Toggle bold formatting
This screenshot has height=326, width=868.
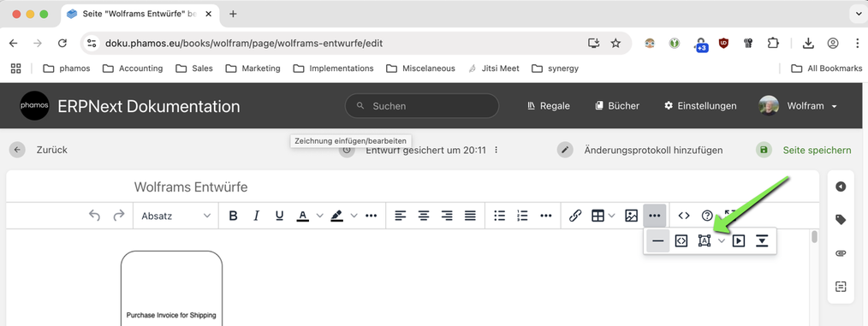233,216
